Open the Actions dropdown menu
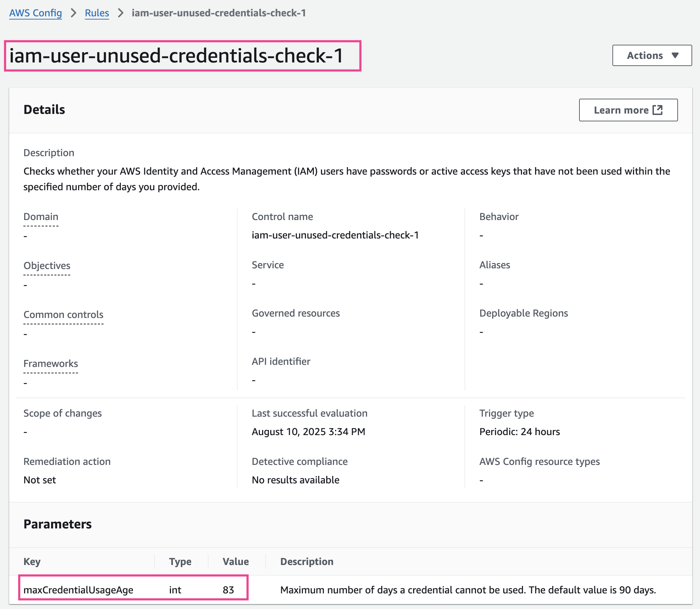700x609 pixels. pyautogui.click(x=652, y=55)
